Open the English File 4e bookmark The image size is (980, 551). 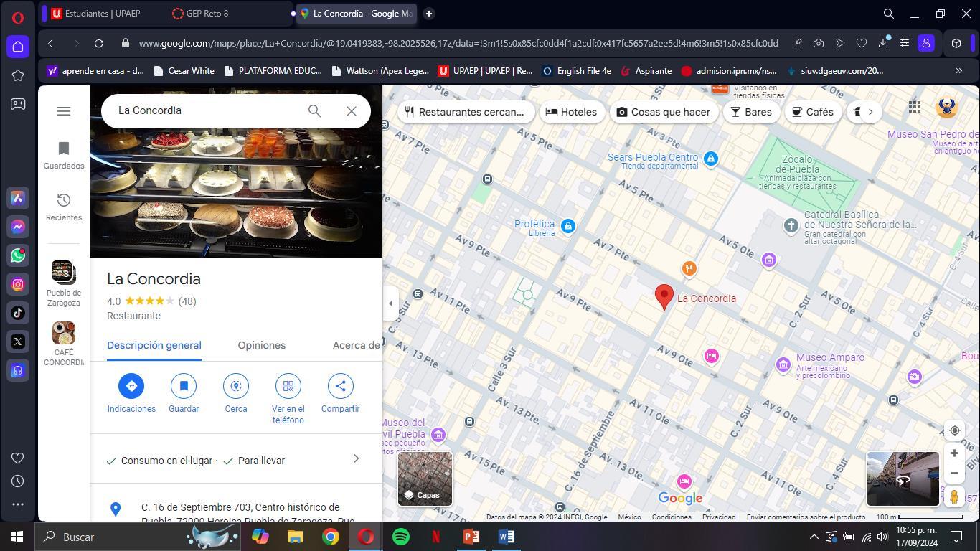(577, 71)
